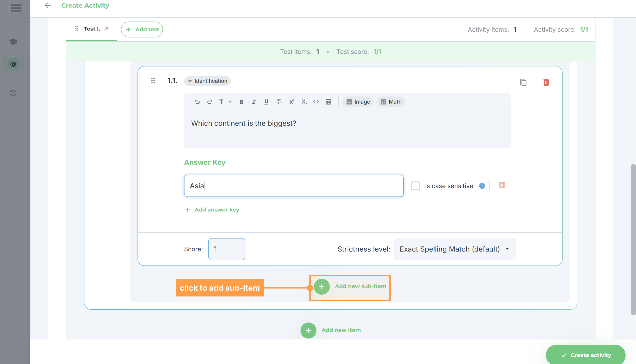Click Add new sub-item button
The height and width of the screenshot is (364, 636).
pos(350,287)
